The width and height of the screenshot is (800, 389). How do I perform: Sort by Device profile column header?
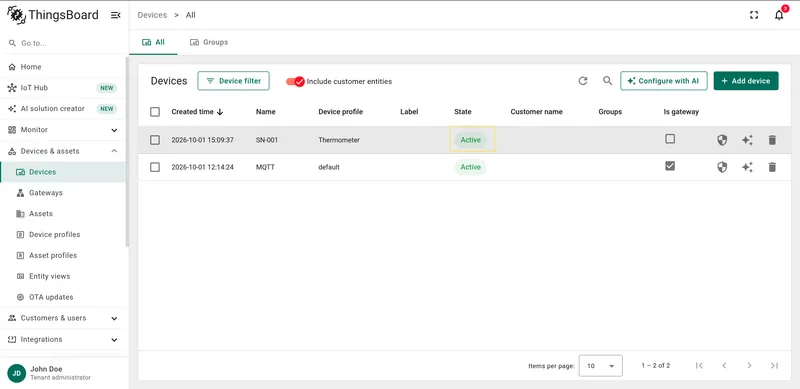point(341,112)
